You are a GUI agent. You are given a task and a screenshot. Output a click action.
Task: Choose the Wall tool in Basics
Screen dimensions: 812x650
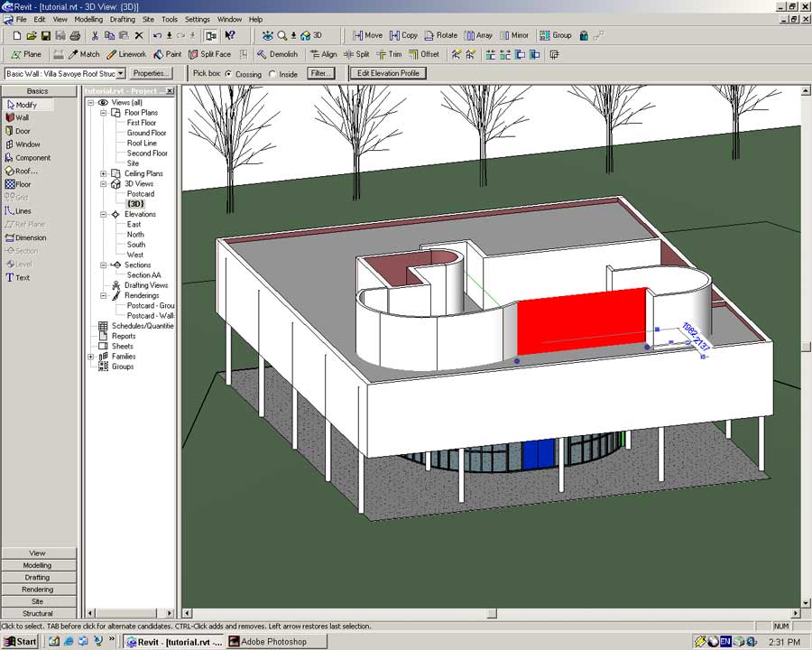(x=17, y=117)
